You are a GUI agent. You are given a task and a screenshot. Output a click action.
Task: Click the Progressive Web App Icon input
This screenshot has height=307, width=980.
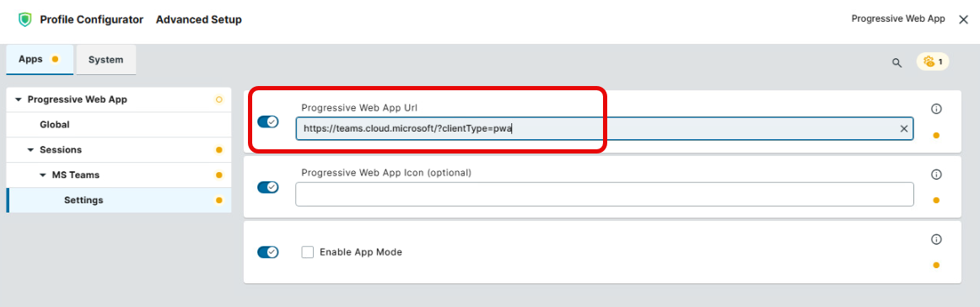pyautogui.click(x=605, y=195)
